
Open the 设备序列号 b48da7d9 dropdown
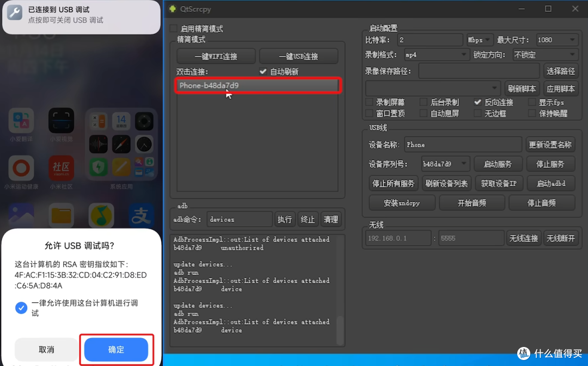click(445, 164)
